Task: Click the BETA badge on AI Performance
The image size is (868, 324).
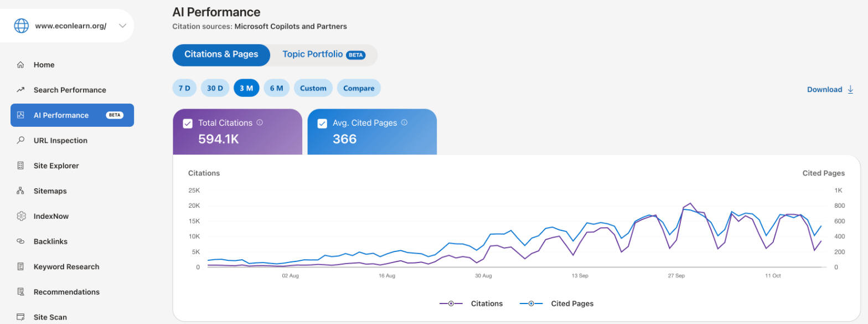Action: [115, 115]
